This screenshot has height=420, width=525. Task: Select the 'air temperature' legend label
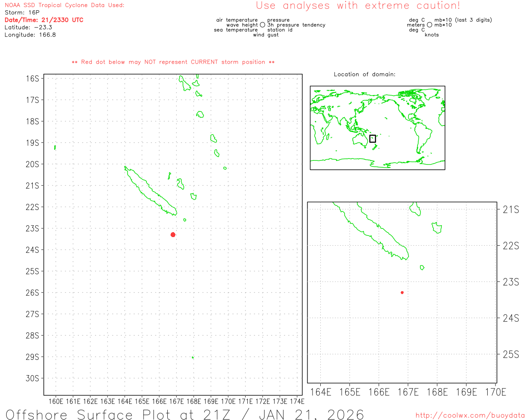tap(237, 20)
